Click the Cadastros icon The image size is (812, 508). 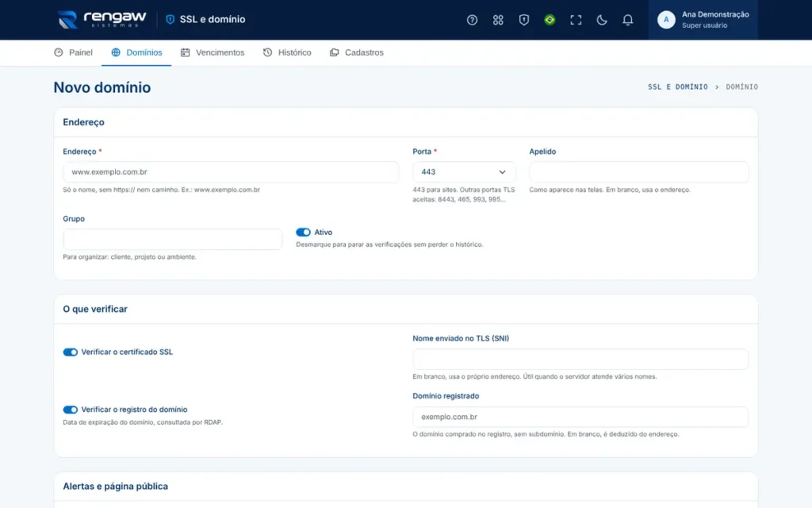(x=334, y=52)
